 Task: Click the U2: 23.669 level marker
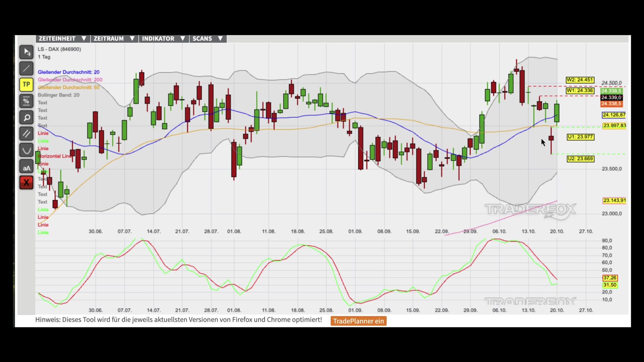(x=580, y=159)
